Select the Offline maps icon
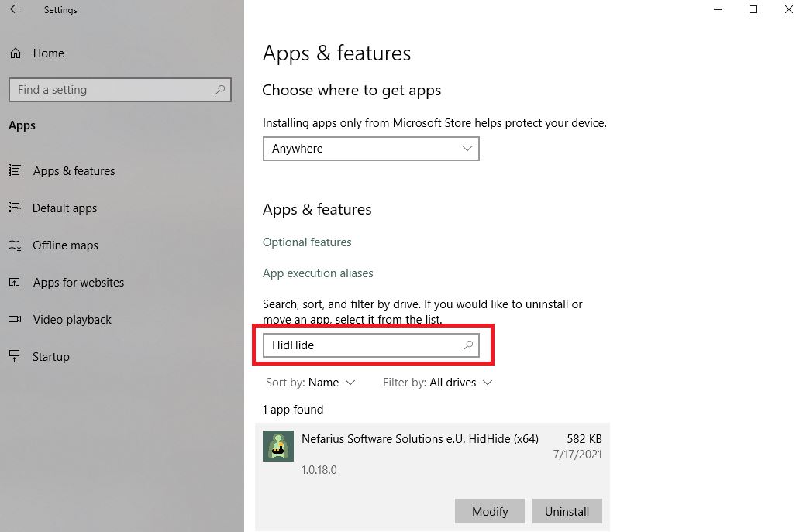 [x=16, y=245]
